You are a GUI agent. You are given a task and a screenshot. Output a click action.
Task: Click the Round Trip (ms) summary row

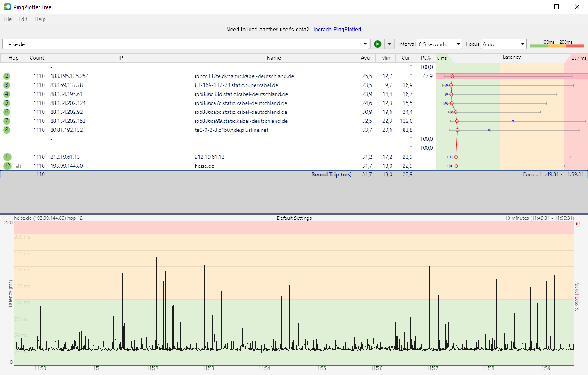point(294,174)
